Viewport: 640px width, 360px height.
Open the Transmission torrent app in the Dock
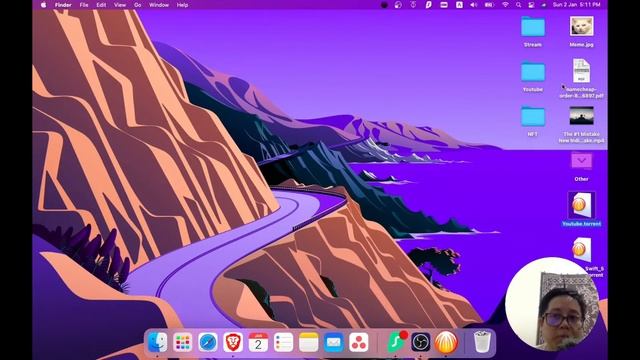446,342
